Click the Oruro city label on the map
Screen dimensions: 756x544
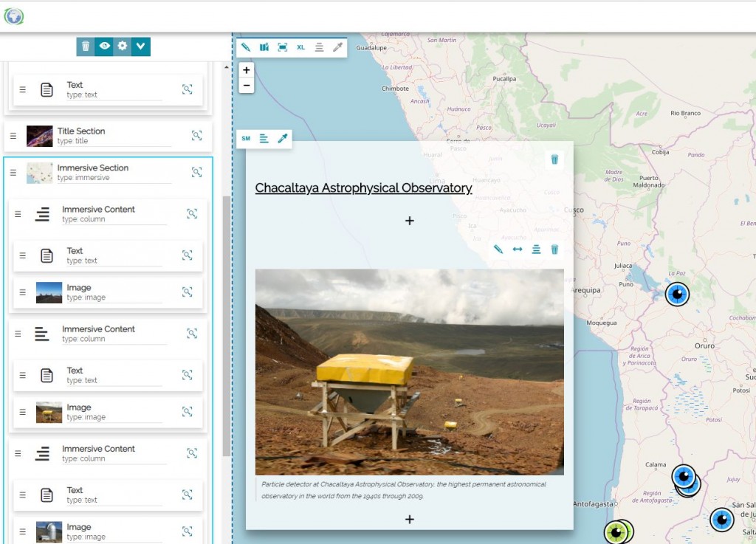[704, 346]
